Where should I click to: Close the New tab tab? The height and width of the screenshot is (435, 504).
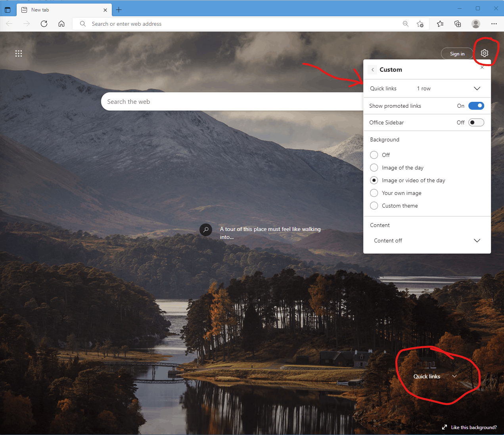click(105, 10)
